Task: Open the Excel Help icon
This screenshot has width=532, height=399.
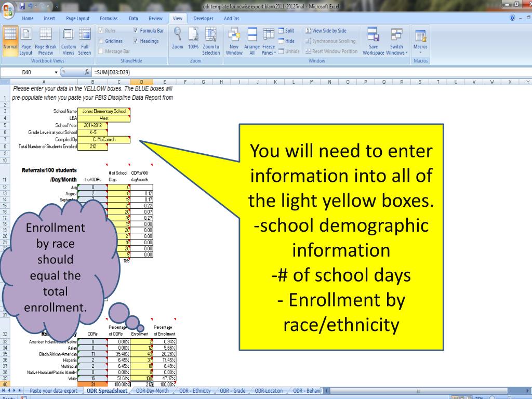Action: (x=512, y=18)
